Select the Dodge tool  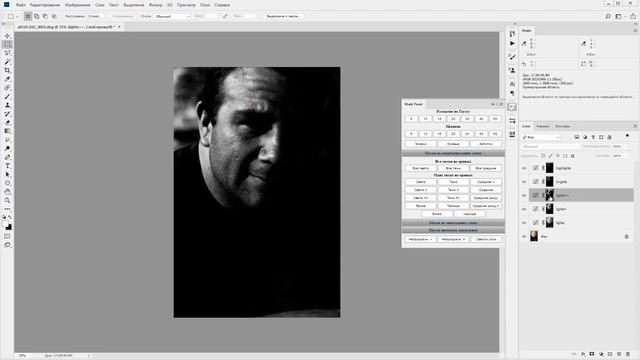tap(7, 148)
